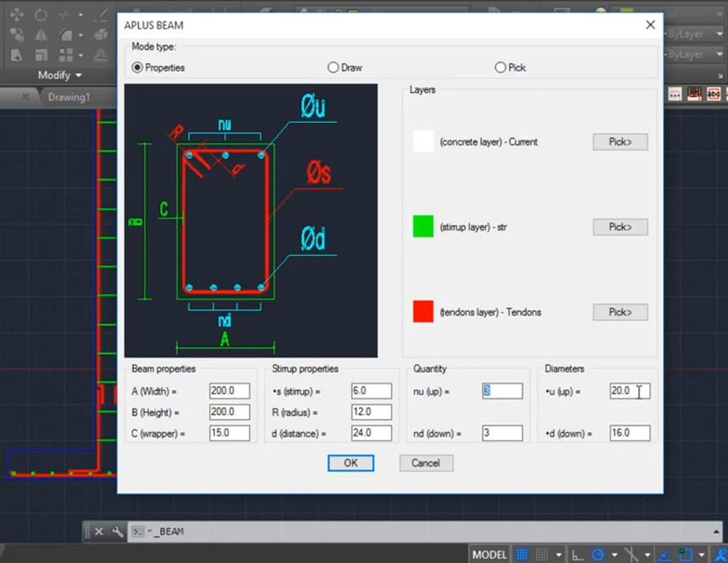Select the Properties mode radio button
The height and width of the screenshot is (563, 728).
(x=136, y=68)
